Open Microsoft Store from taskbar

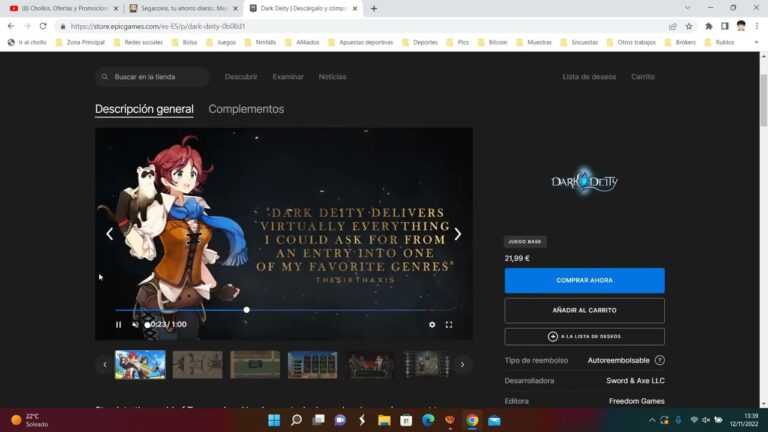pos(406,420)
